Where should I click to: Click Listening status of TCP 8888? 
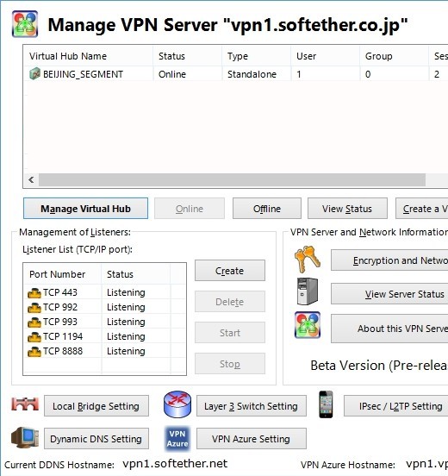coord(126,351)
